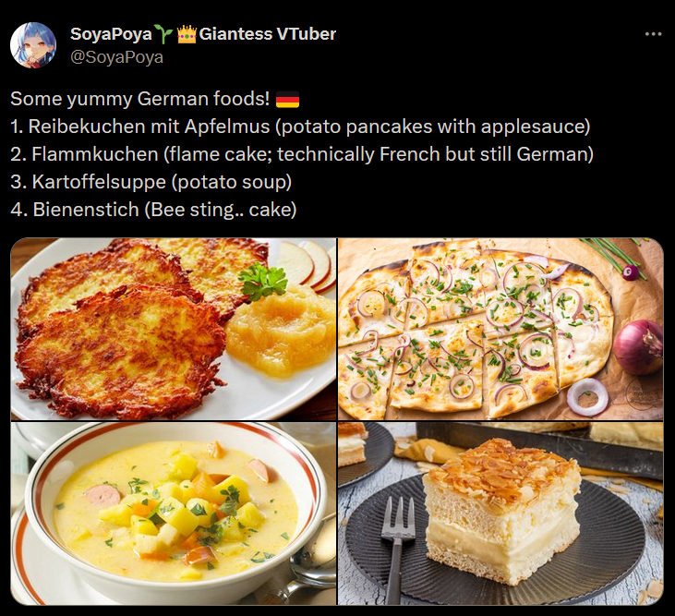Open the potato soup photo
The height and width of the screenshot is (616, 675).
[x=173, y=513]
